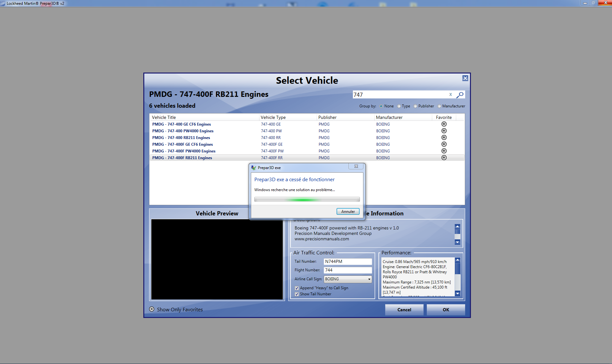The width and height of the screenshot is (612, 364).
Task: Toggle Show Only Favorites
Action: click(152, 309)
